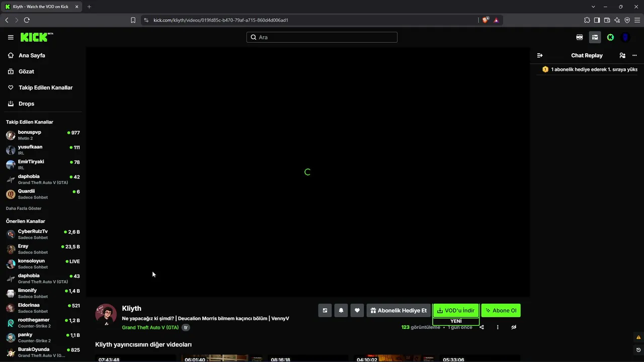Click the gift leaderboard banner in chat
644x362 pixels.
590,69
